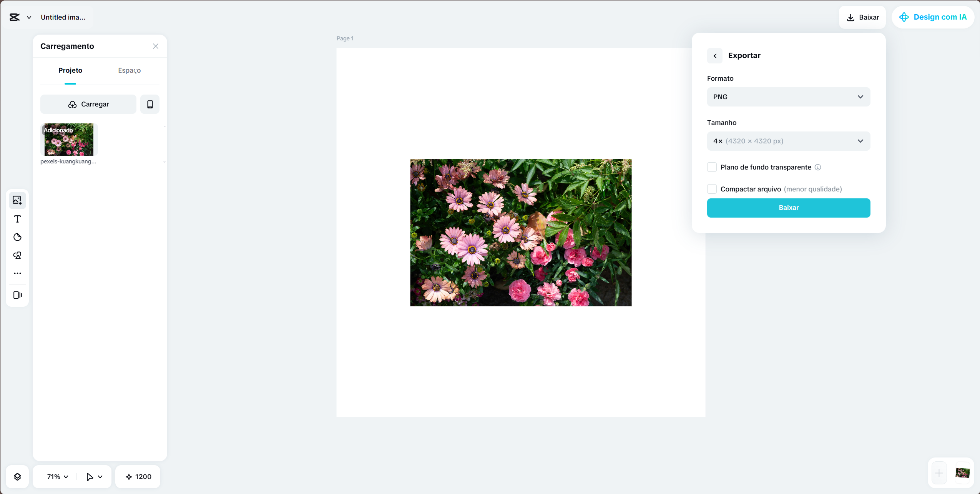Screen dimensions: 980x494
Task: Open the Stickers tool icon
Action: (17, 237)
